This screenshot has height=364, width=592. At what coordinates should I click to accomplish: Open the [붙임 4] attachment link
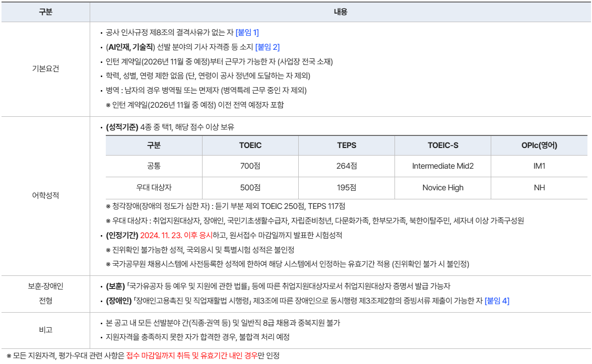pos(497,301)
